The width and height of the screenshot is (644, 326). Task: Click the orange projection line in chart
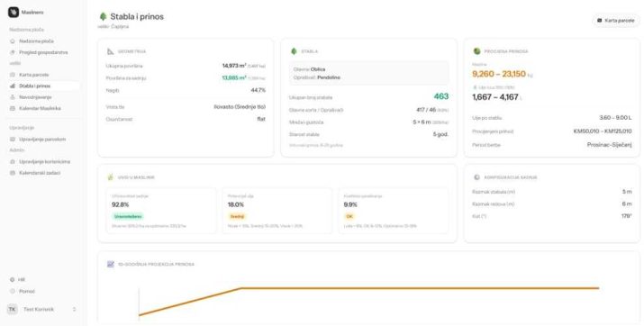tap(419, 288)
